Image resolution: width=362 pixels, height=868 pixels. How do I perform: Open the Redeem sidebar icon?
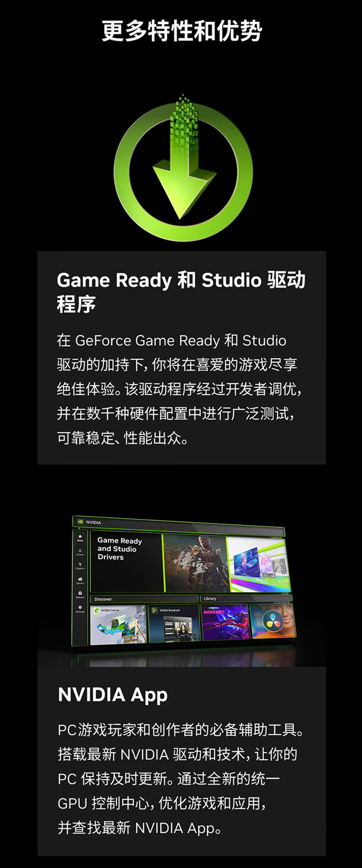tap(80, 593)
